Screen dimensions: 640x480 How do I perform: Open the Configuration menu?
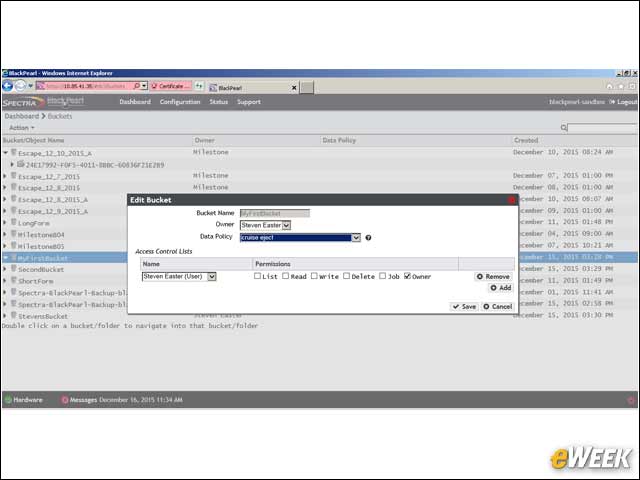pyautogui.click(x=180, y=102)
